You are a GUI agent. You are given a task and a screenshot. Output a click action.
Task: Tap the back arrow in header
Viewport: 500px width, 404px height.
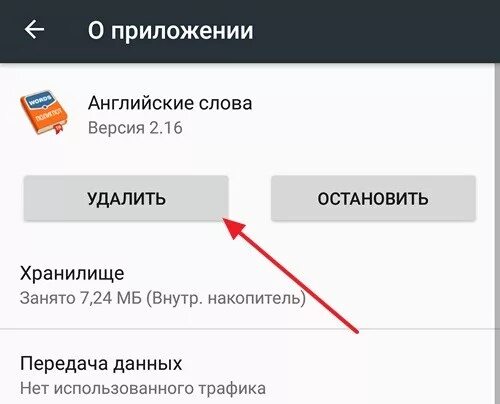(34, 29)
